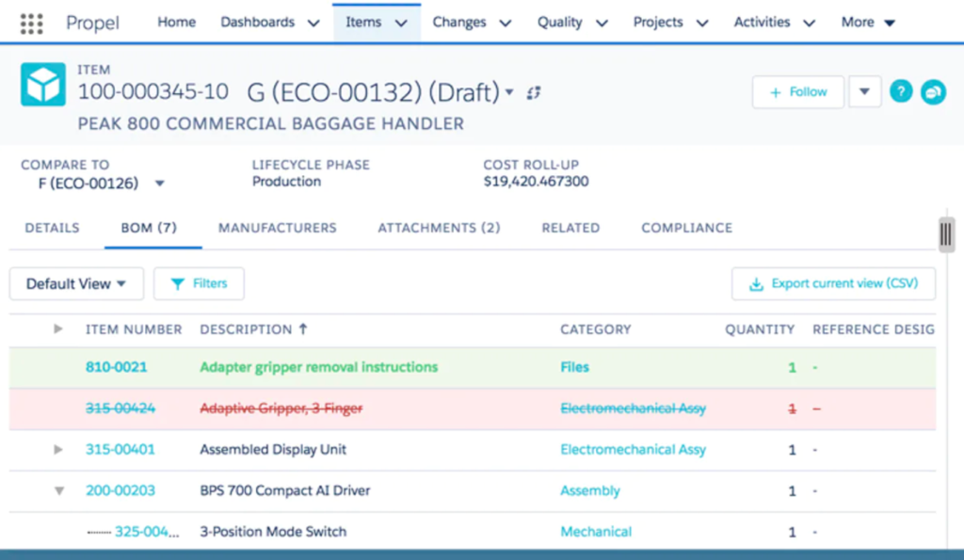Viewport: 964px width, 560px height.
Task: Click the Production lifecycle phase value
Action: pyautogui.click(x=286, y=182)
